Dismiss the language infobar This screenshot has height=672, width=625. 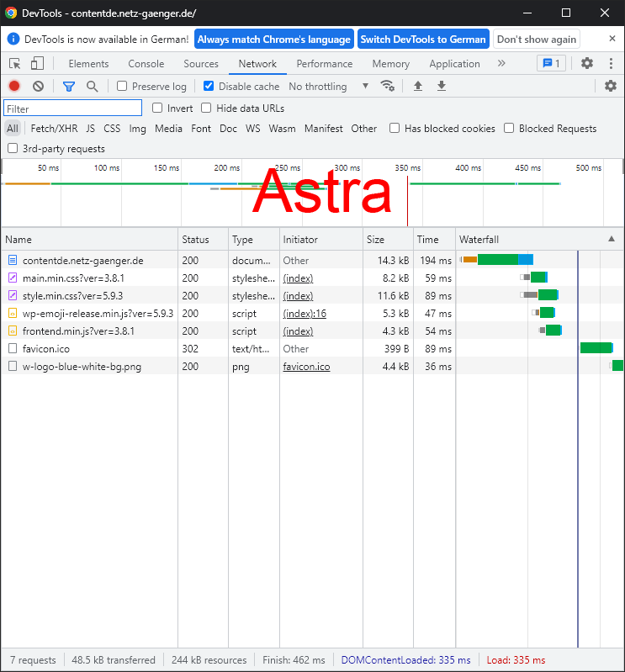pyautogui.click(x=612, y=39)
